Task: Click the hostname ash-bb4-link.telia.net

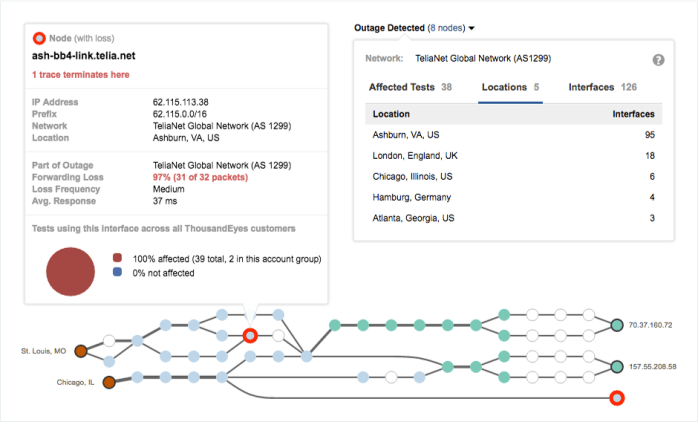Action: (84, 56)
